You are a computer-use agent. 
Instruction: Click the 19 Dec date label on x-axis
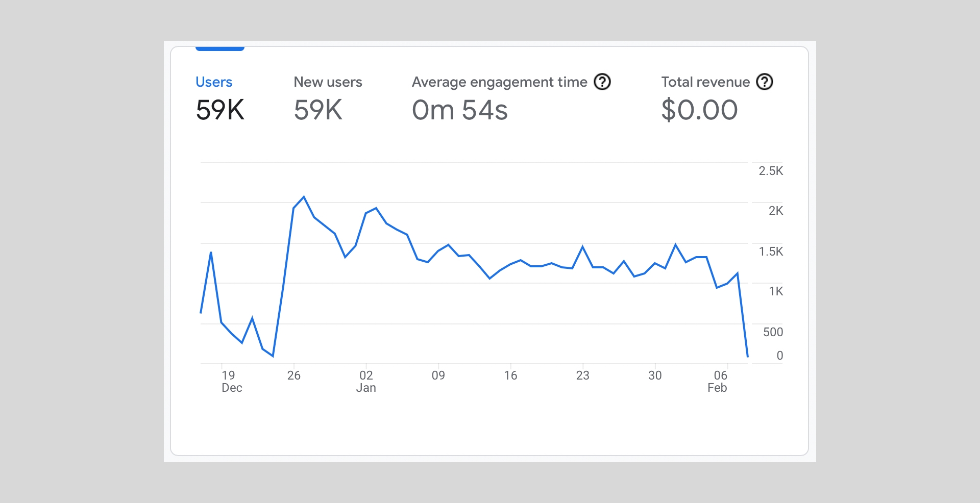point(231,382)
